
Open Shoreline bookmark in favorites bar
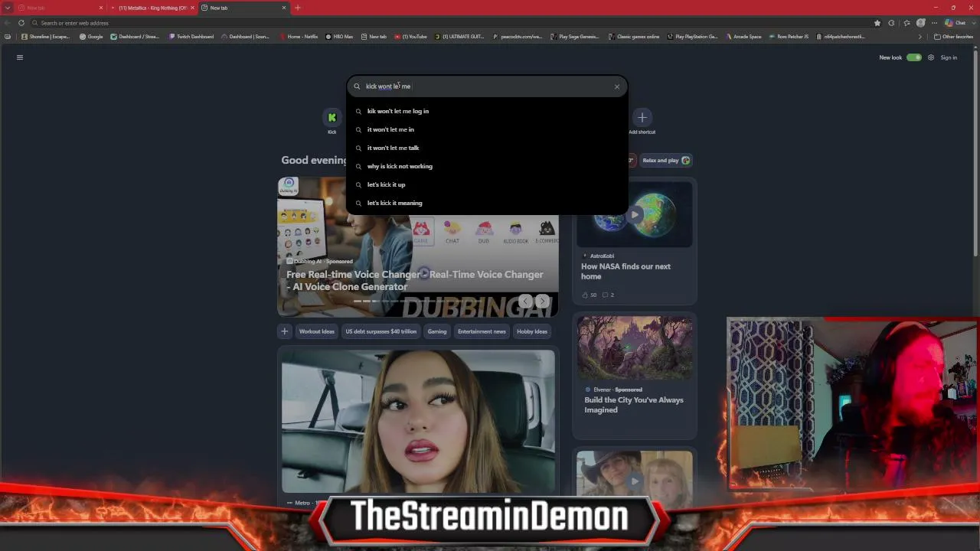click(x=46, y=37)
